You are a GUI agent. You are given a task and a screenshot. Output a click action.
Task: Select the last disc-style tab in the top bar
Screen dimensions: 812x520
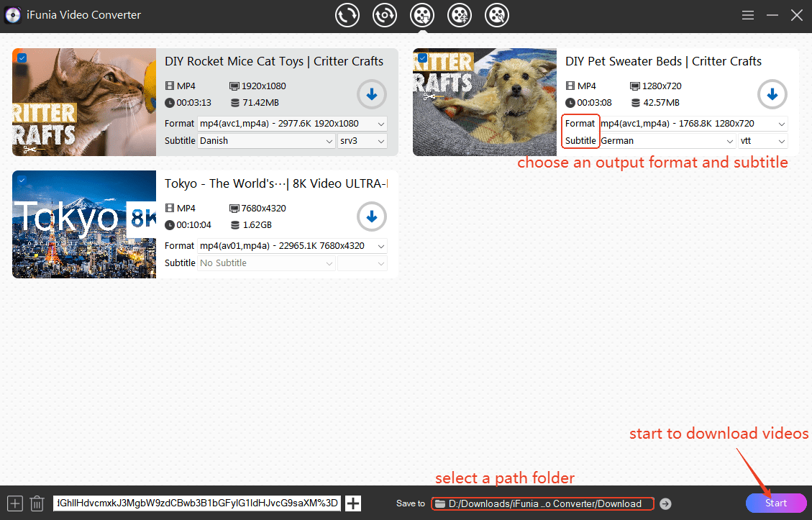tap(497, 15)
